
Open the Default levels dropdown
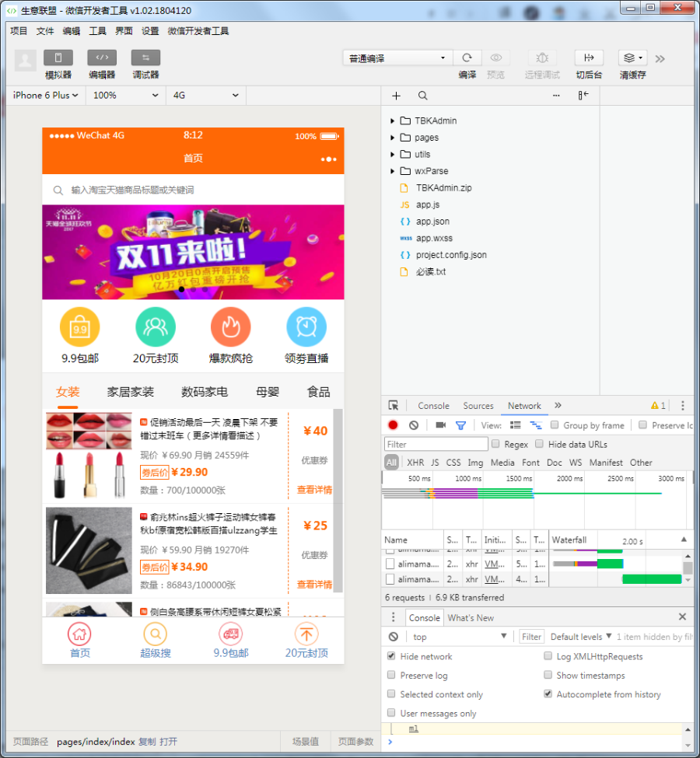click(580, 637)
